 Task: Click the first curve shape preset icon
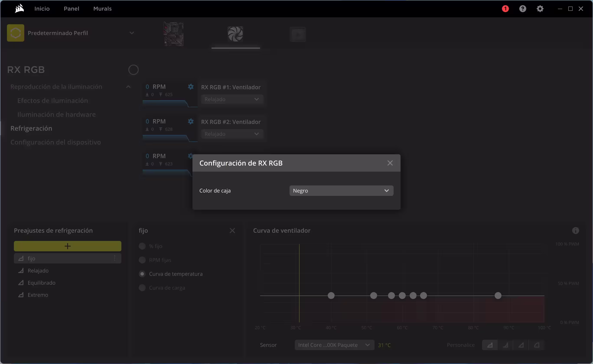tap(490, 345)
